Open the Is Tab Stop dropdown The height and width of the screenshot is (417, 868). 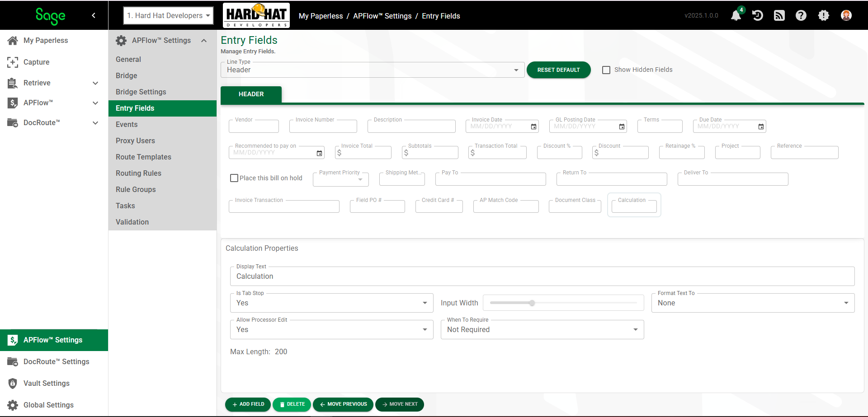[x=332, y=303]
